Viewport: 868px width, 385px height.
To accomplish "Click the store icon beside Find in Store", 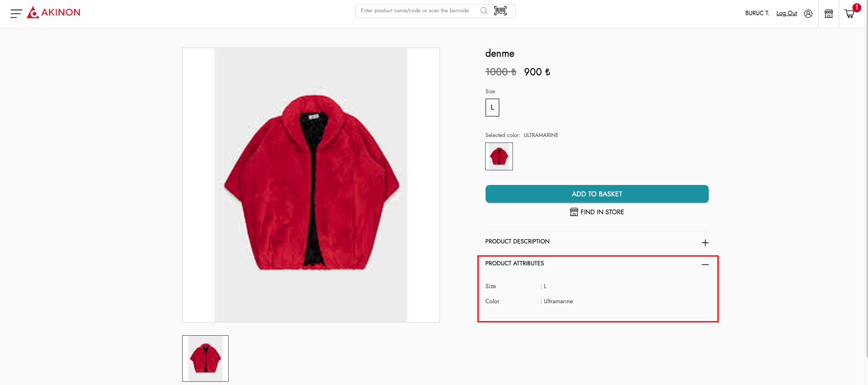I will [x=574, y=212].
